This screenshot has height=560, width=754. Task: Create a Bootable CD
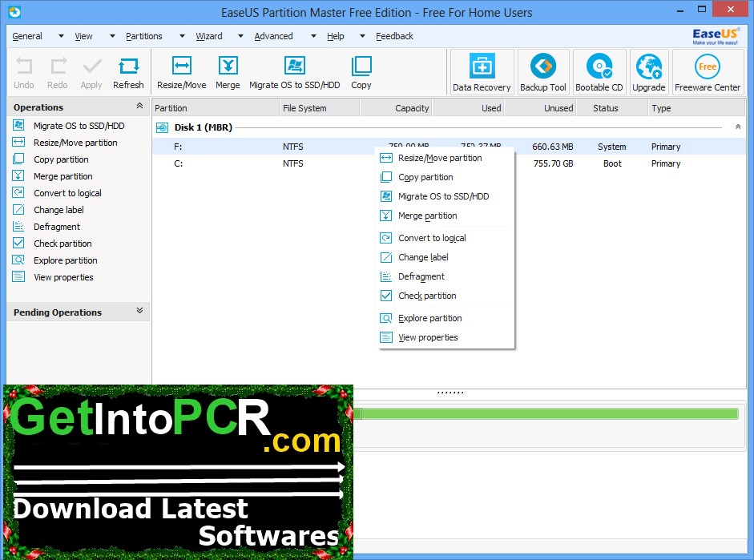click(x=599, y=72)
